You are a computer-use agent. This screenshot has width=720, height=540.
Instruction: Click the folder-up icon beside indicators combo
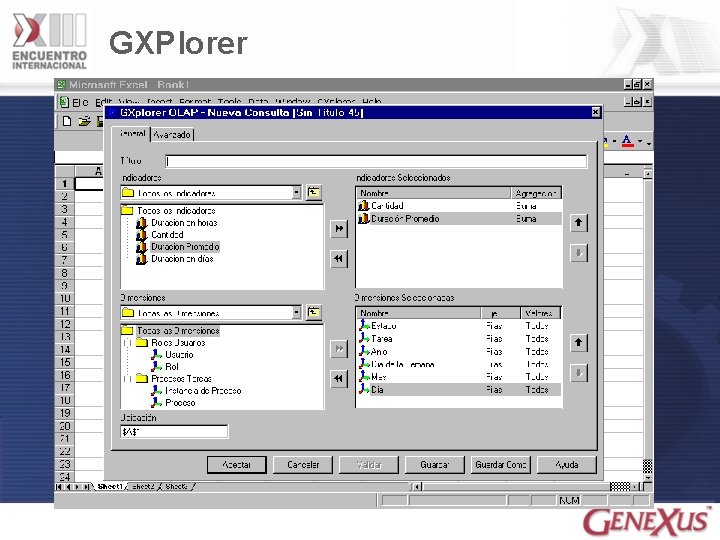tap(314, 192)
